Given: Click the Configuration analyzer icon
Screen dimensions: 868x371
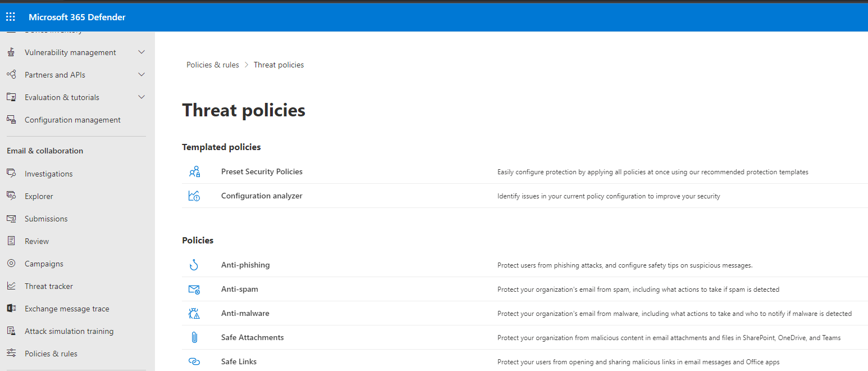Looking at the screenshot, I should 194,196.
